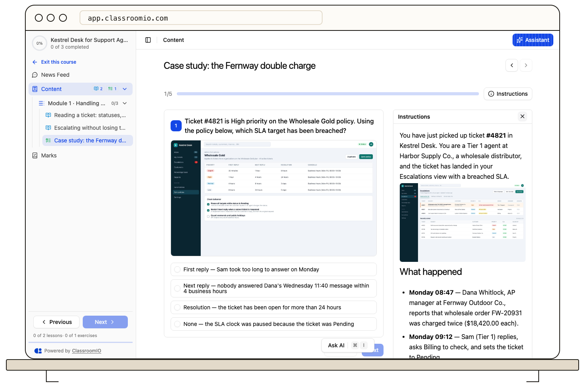Click the exercises count badge showing 1
Image resolution: width=585 pixels, height=392 pixels.
pyautogui.click(x=112, y=89)
